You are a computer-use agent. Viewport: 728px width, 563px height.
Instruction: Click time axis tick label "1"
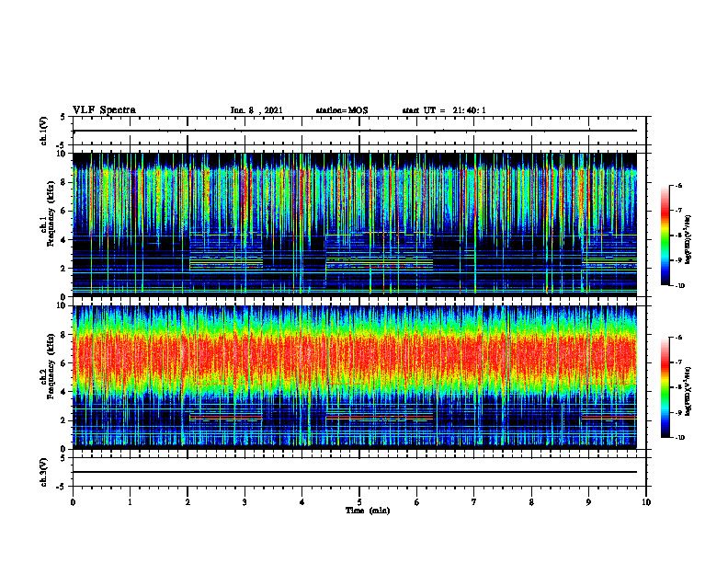click(130, 502)
